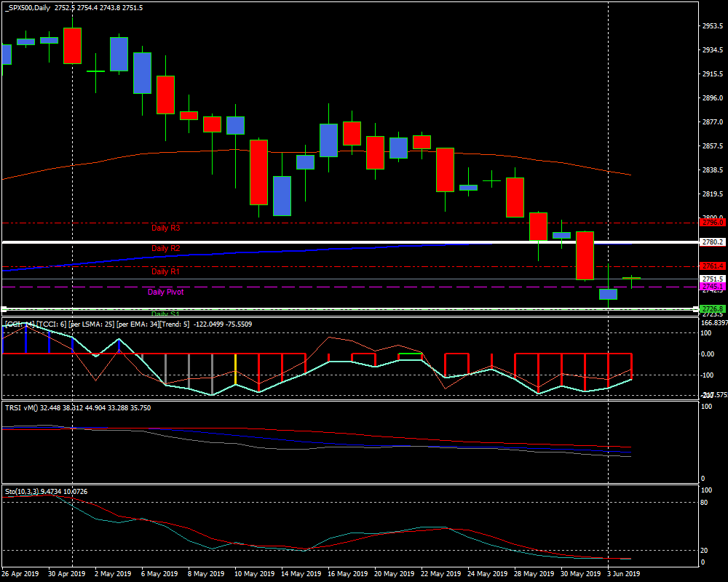
Task: Click the white 2780.2 price tag
Action: (713, 242)
